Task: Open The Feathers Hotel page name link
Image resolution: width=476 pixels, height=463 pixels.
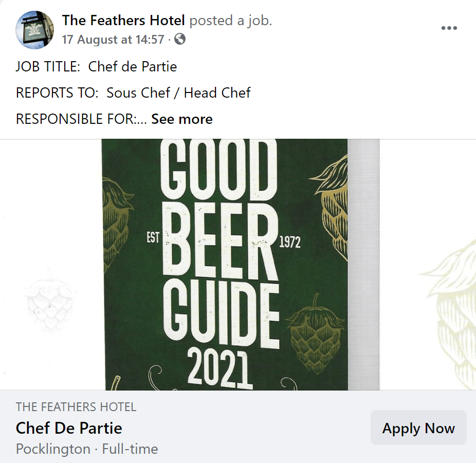Action: (123, 21)
